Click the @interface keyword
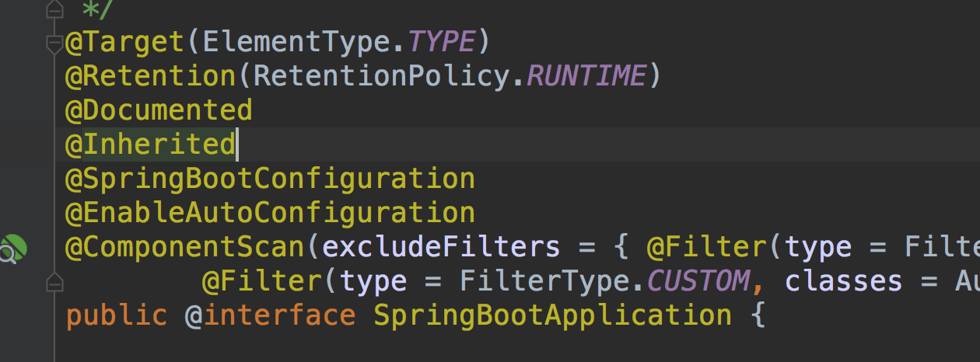This screenshot has height=362, width=980. coord(270,315)
